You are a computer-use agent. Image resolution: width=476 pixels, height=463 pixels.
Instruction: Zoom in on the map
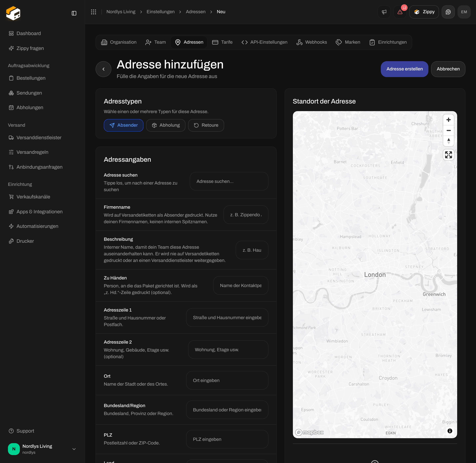[449, 120]
